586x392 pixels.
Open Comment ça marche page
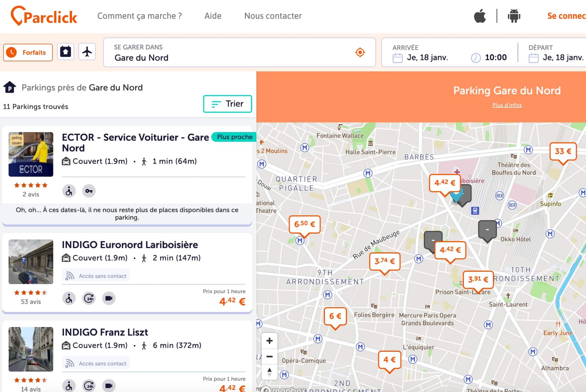(139, 16)
